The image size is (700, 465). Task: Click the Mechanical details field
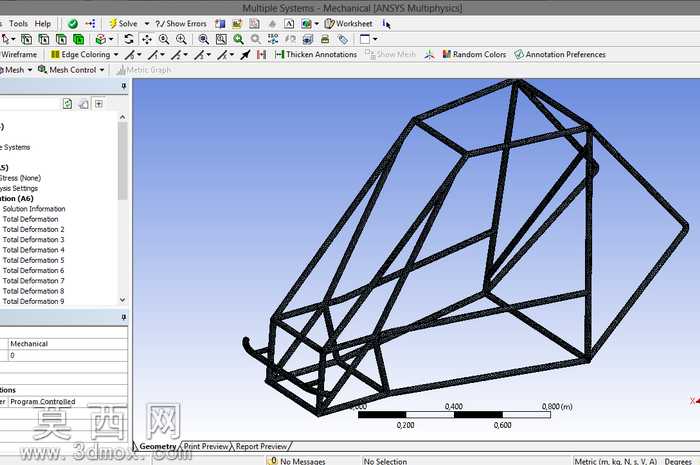(68, 344)
